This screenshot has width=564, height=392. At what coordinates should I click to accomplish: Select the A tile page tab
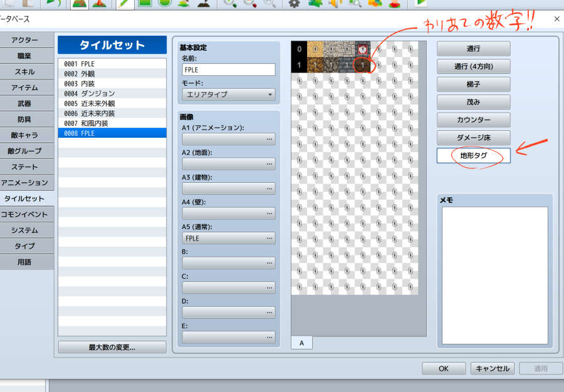click(301, 343)
